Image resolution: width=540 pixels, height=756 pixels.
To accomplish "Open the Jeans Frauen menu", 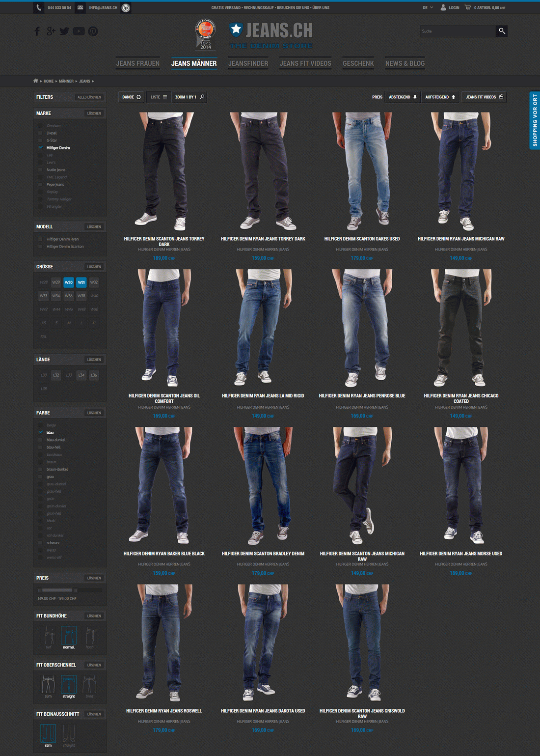I will (138, 63).
